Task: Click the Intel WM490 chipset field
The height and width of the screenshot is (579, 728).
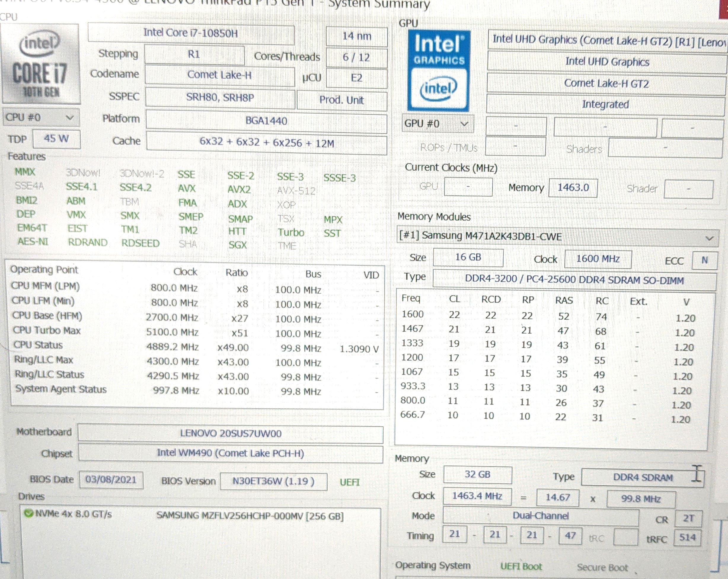Action: click(x=230, y=453)
